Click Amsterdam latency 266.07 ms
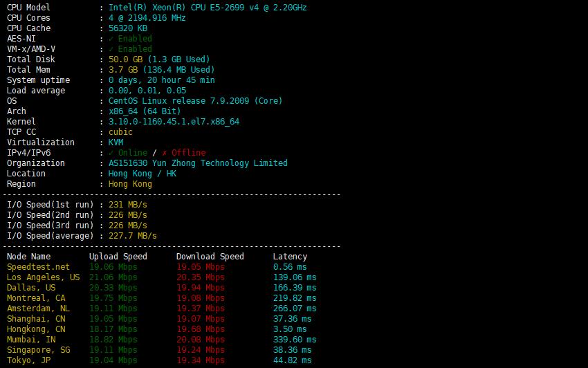The width and height of the screenshot is (588, 368). pyautogui.click(x=295, y=309)
